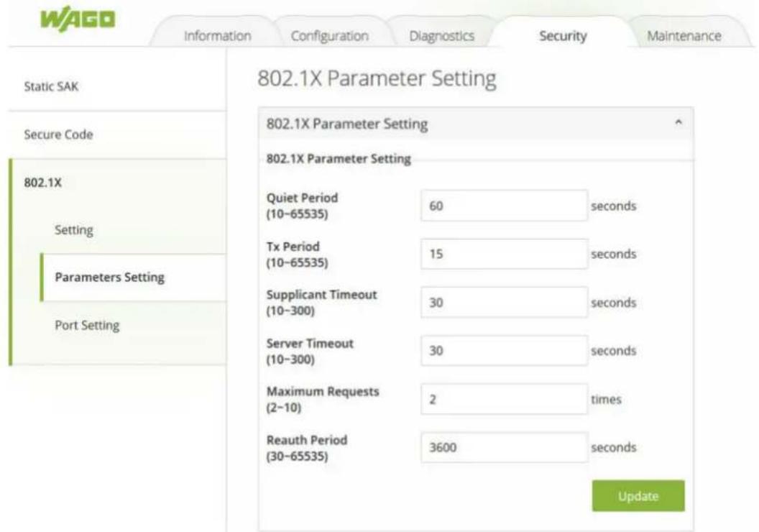The image size is (759, 532).
Task: Click the Maximum Requests field
Action: point(505,399)
